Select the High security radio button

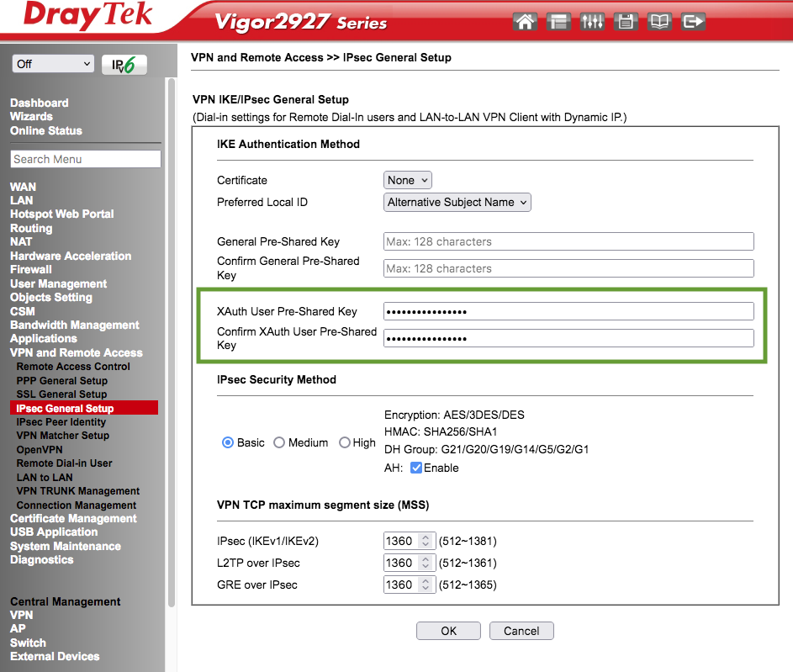tap(345, 443)
